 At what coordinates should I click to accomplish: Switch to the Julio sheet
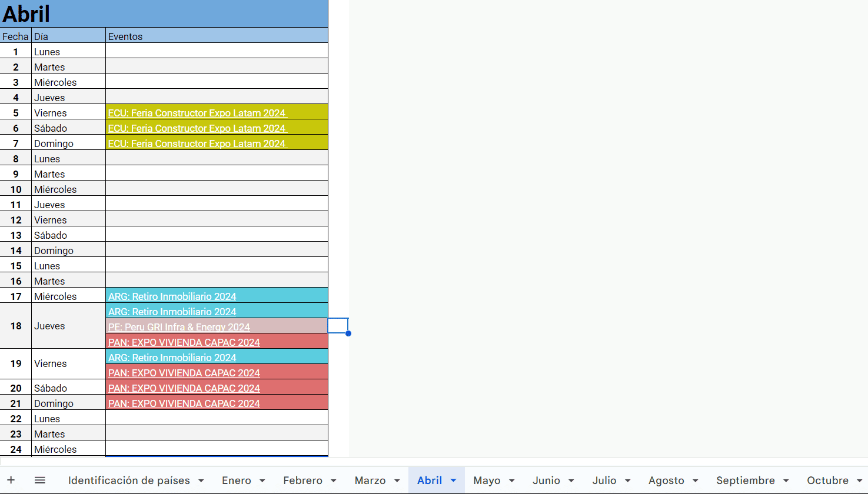606,480
